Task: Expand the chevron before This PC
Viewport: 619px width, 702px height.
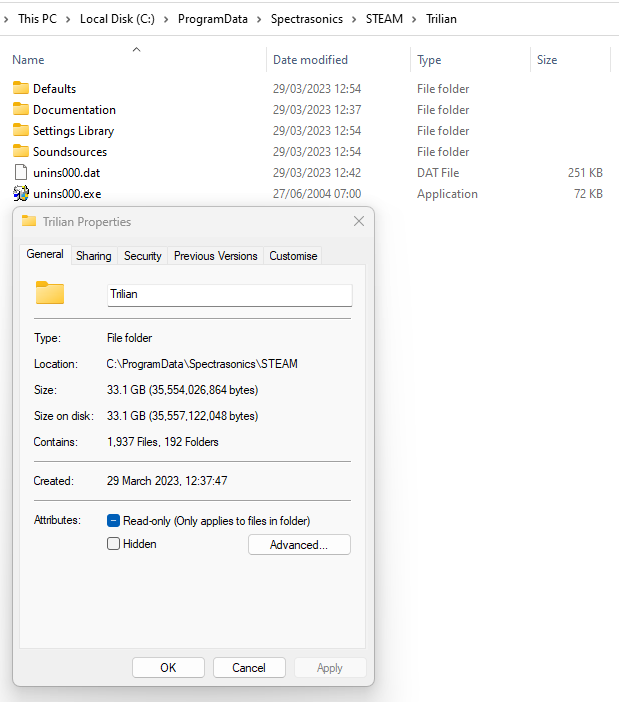Action: 6,19
